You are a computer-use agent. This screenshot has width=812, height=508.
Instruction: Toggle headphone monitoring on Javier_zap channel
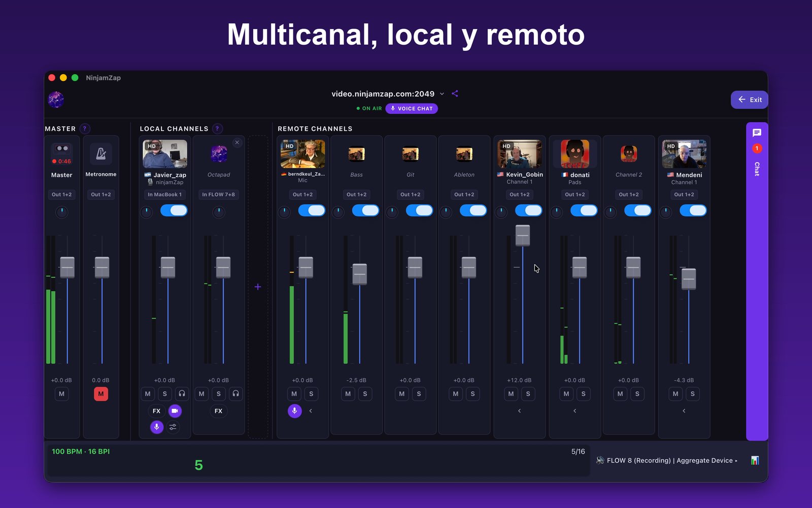[182, 394]
